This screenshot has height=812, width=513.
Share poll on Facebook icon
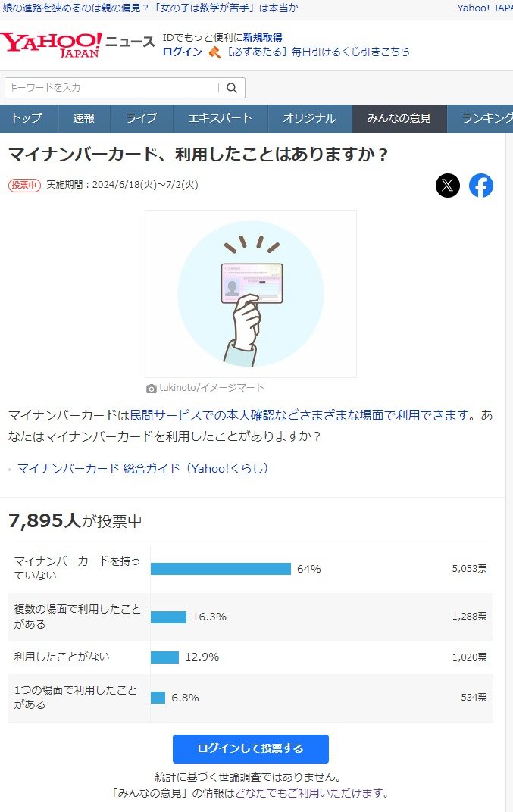(x=481, y=186)
